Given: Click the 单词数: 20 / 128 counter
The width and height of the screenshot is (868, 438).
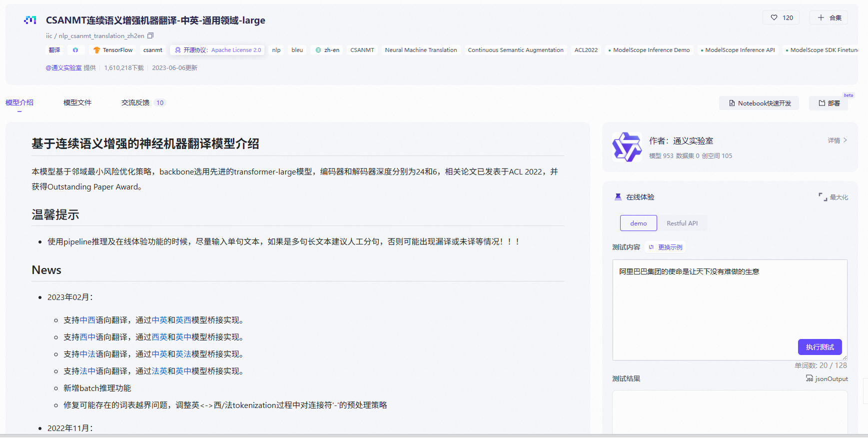Looking at the screenshot, I should 821,365.
